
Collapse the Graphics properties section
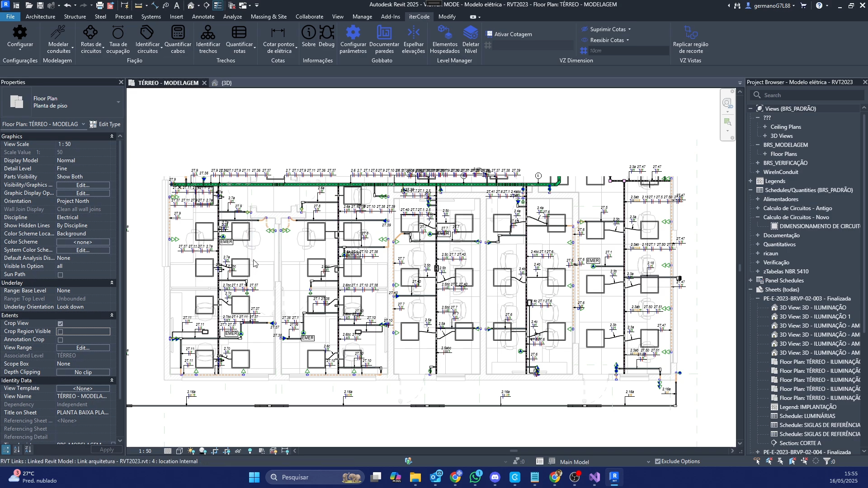112,136
